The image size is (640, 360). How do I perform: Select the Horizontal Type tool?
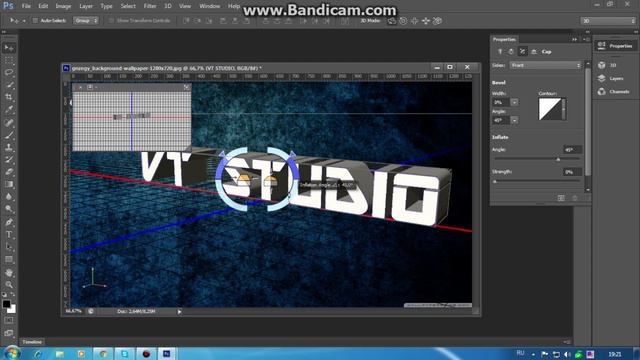[x=9, y=235]
